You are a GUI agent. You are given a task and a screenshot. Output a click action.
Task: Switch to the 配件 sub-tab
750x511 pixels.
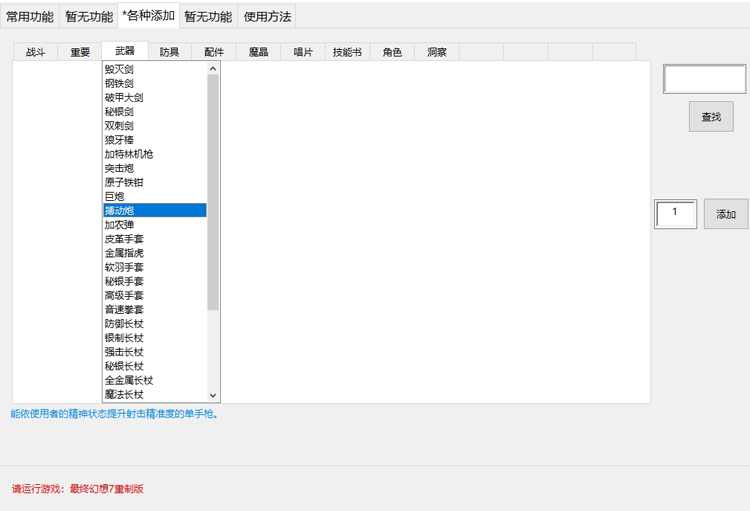[x=214, y=52]
